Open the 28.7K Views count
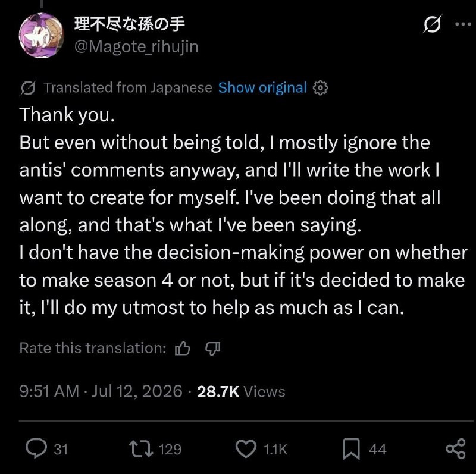The height and width of the screenshot is (474, 476). point(241,391)
